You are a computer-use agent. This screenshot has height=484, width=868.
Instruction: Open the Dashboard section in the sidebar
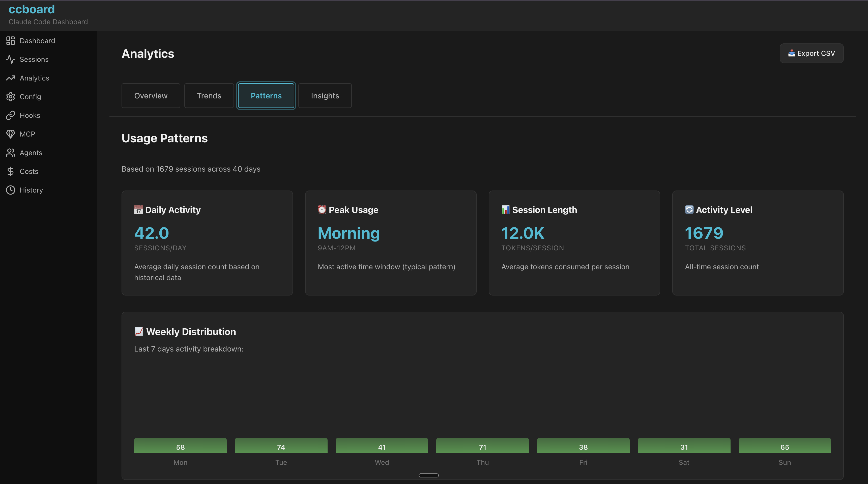37,40
